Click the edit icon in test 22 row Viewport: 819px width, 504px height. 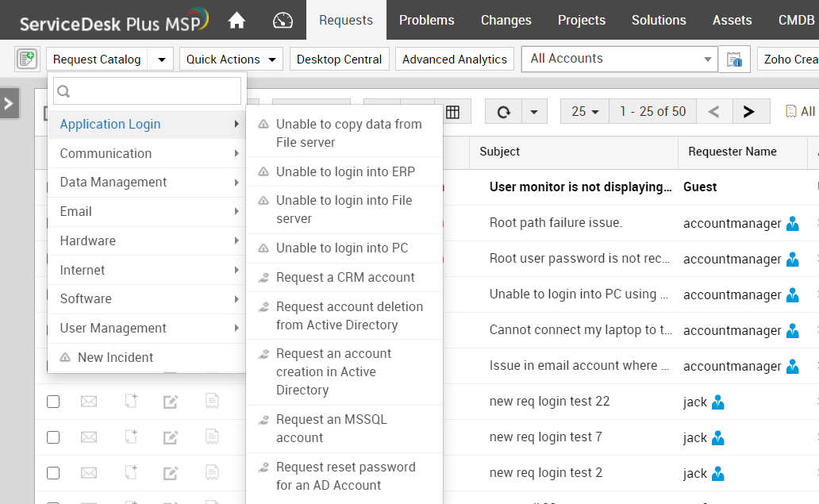tap(170, 402)
